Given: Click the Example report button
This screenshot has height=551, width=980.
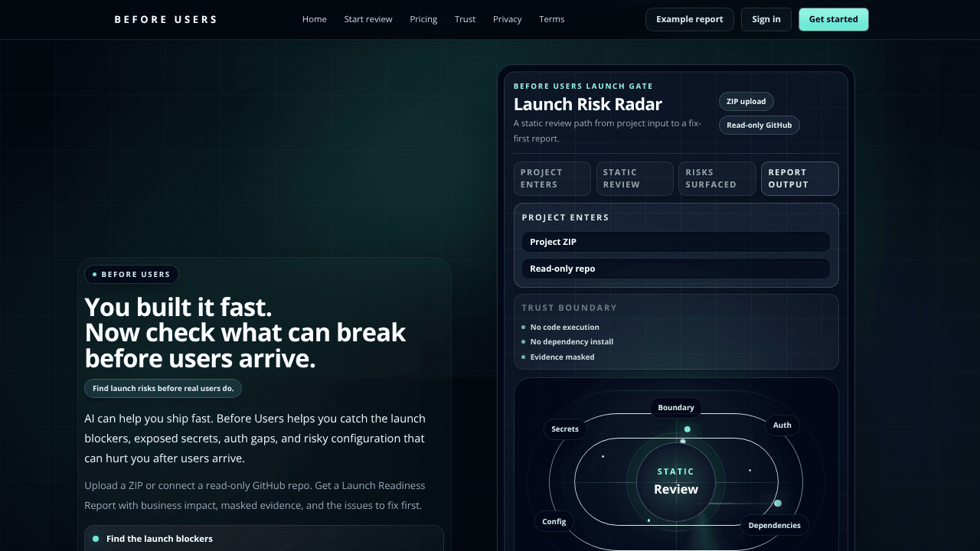Looking at the screenshot, I should tap(689, 19).
